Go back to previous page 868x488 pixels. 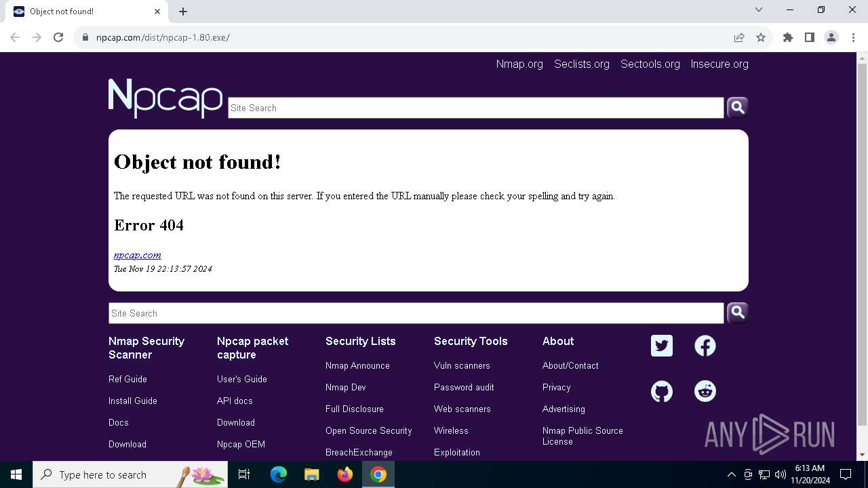15,37
